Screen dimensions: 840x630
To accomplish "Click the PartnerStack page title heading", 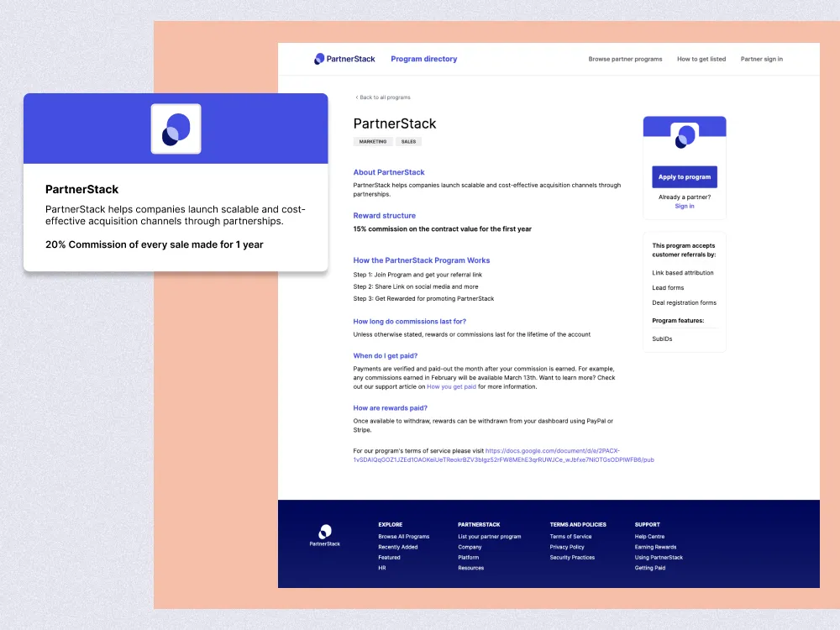I will [x=394, y=123].
